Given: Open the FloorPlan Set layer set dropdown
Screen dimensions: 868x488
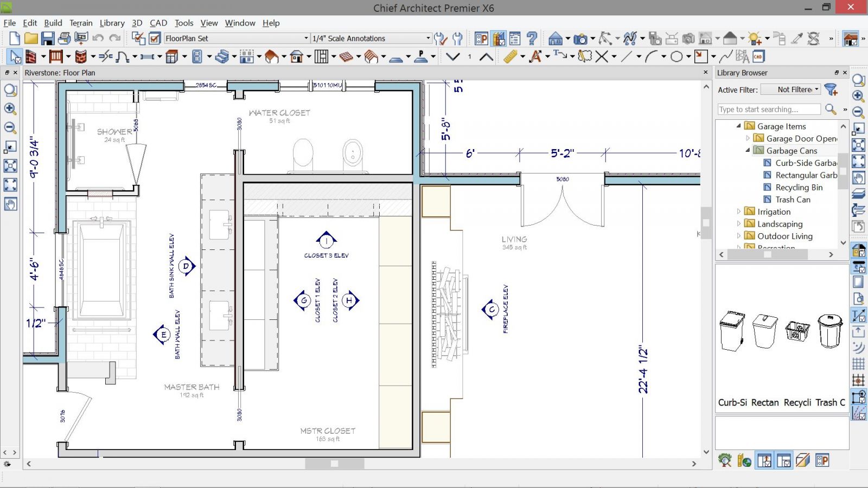Looking at the screenshot, I should click(x=306, y=38).
